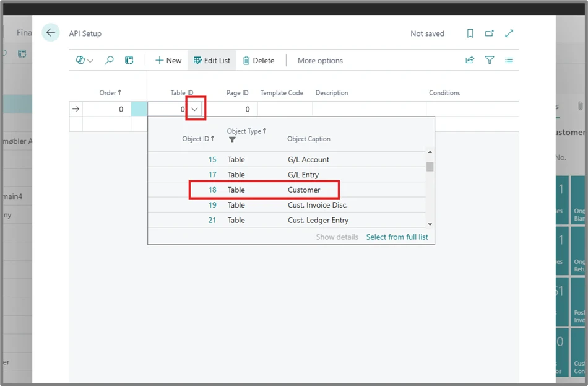Click lookup scrollbar up arrow
The image size is (588, 386).
pyautogui.click(x=430, y=152)
